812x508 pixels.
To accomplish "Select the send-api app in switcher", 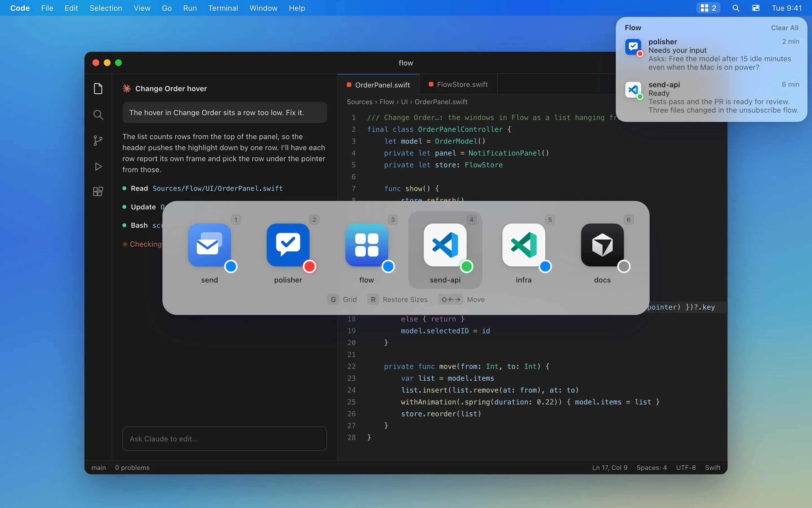I will pos(445,250).
